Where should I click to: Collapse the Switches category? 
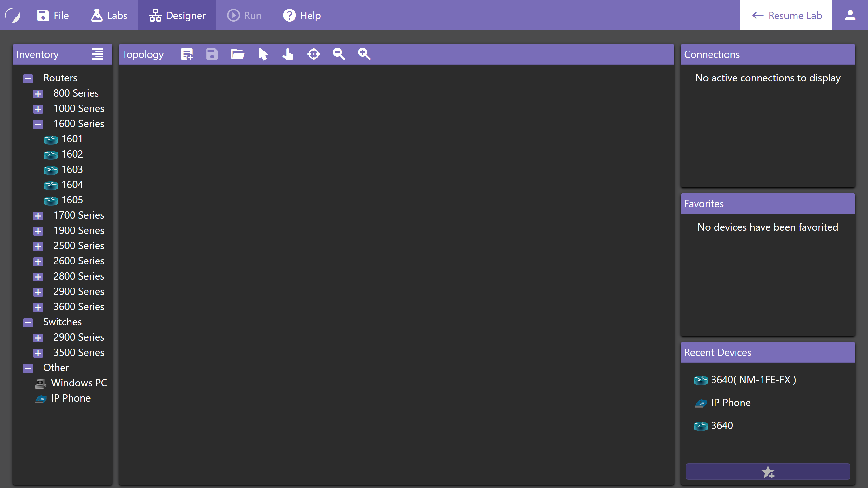[28, 322]
